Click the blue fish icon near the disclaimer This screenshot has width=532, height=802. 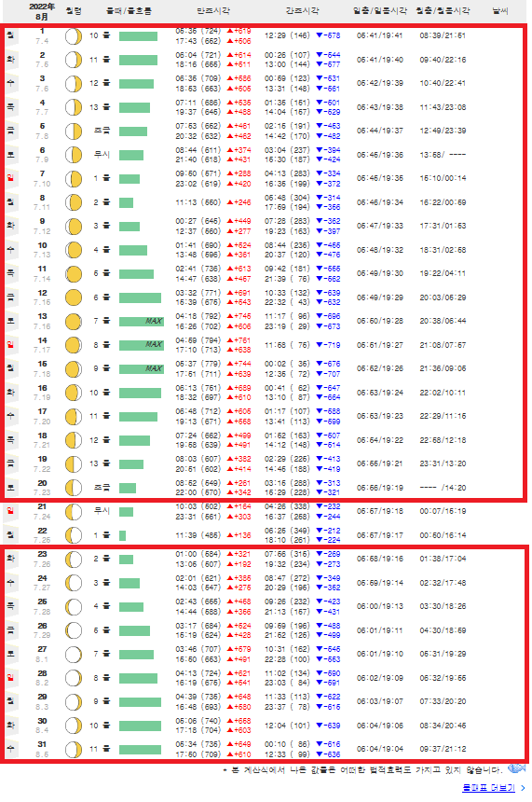point(517,768)
